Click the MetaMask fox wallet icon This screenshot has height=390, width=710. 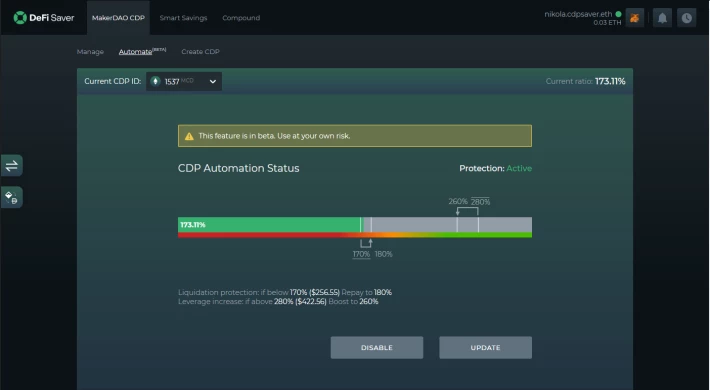(634, 18)
